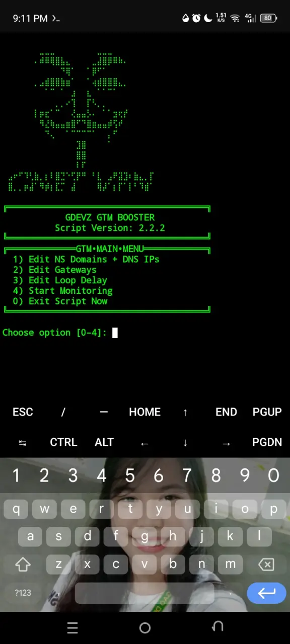Tap the PGDN extra key
290x644 pixels.
(x=267, y=442)
